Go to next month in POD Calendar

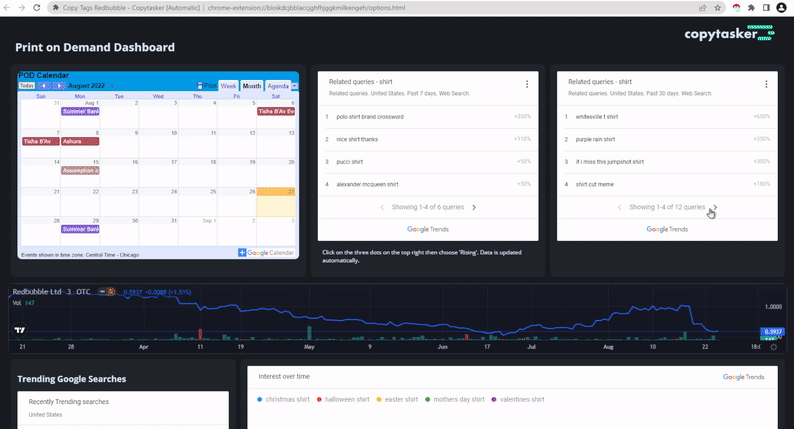coord(59,86)
